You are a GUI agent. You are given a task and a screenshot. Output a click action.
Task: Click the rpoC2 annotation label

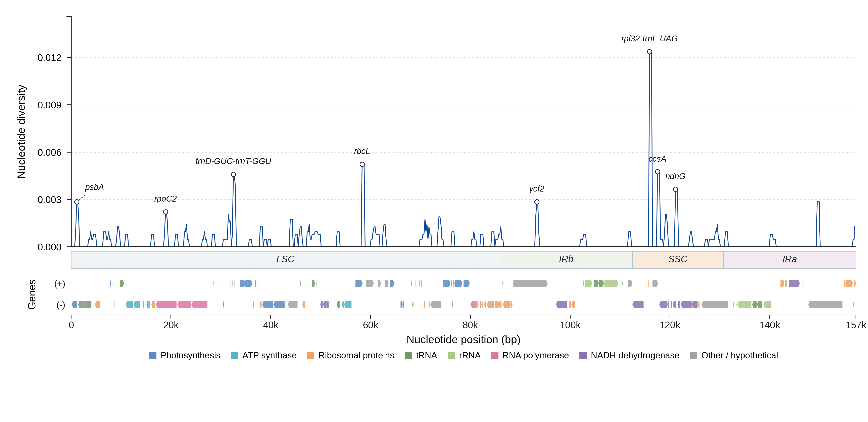165,199
